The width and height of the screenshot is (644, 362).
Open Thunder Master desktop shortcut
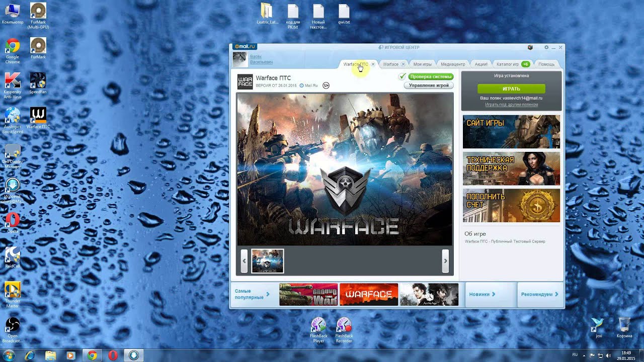point(13,295)
